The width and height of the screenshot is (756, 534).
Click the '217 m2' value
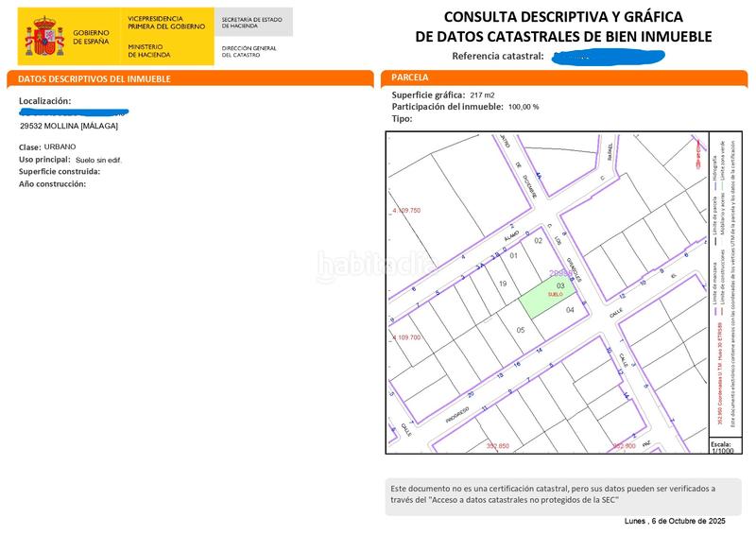(482, 95)
